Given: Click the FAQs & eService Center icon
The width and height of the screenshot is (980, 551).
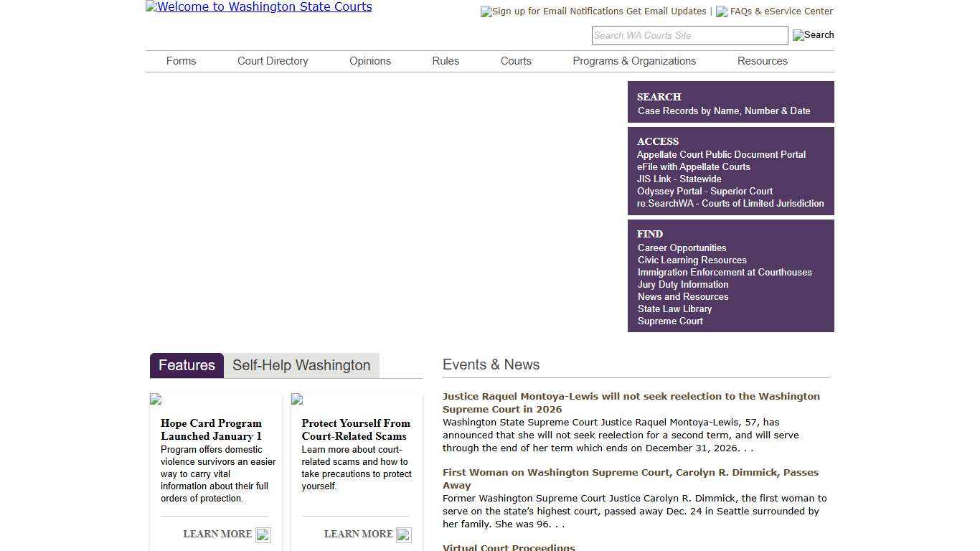Looking at the screenshot, I should pyautogui.click(x=722, y=11).
